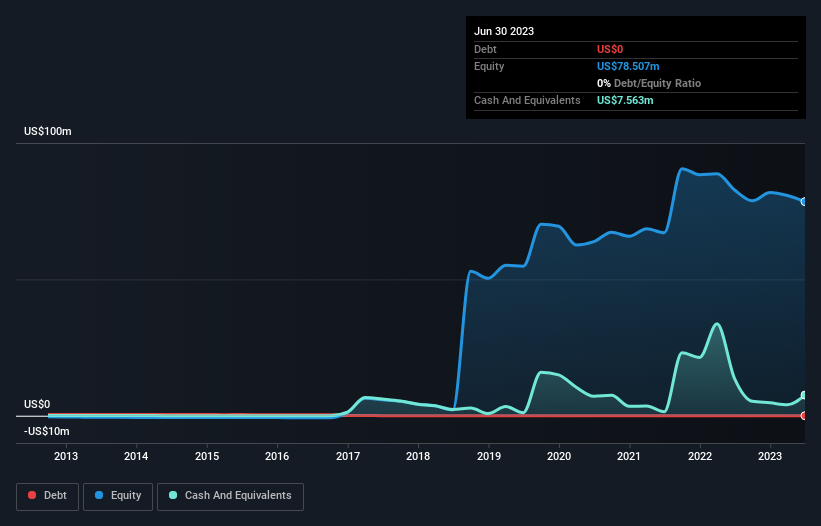Select the 2022 x-axis label
821x526 pixels.
(700, 456)
